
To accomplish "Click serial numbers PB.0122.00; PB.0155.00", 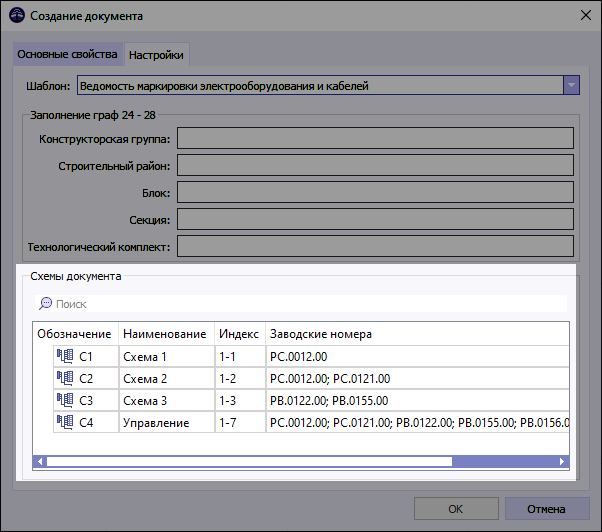I will [x=417, y=400].
